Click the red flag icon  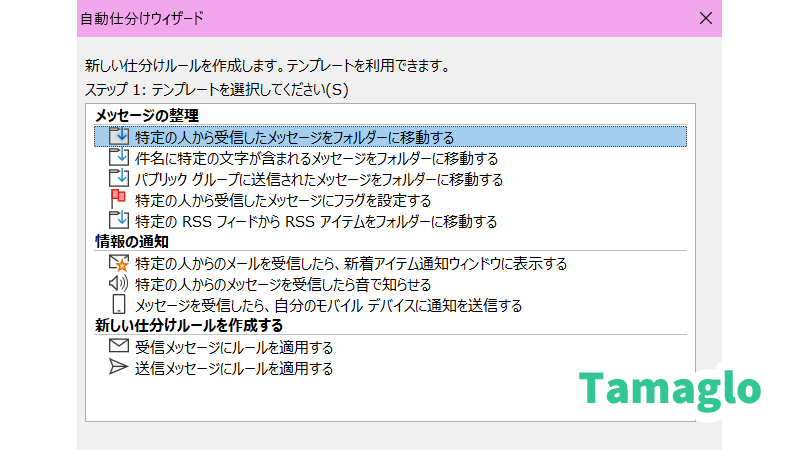[118, 200]
